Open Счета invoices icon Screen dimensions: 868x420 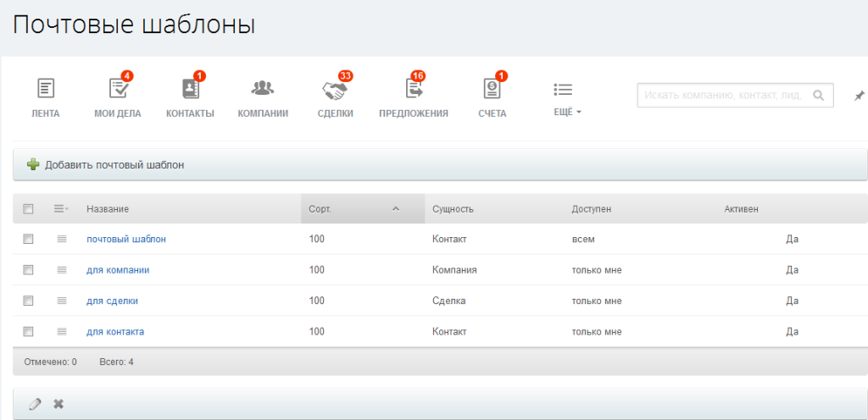pos(492,89)
